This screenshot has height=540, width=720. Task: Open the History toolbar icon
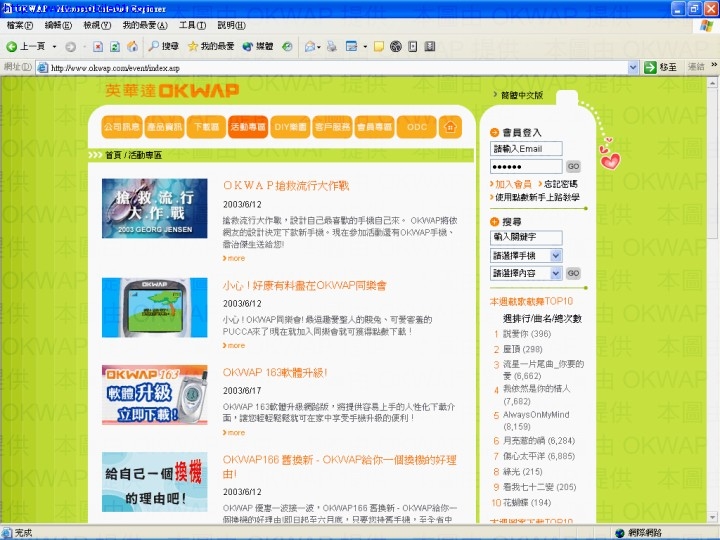287,46
